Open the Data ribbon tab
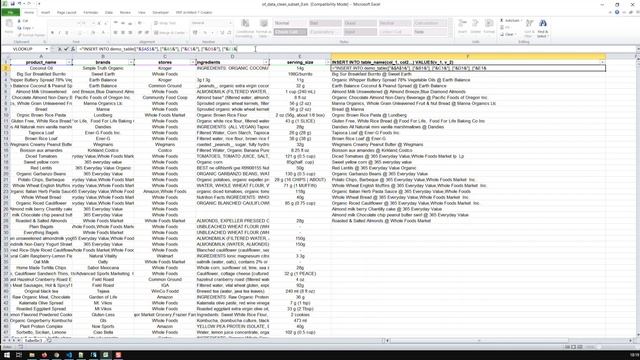Viewport: 640px width, 360px height. pyautogui.click(x=109, y=13)
